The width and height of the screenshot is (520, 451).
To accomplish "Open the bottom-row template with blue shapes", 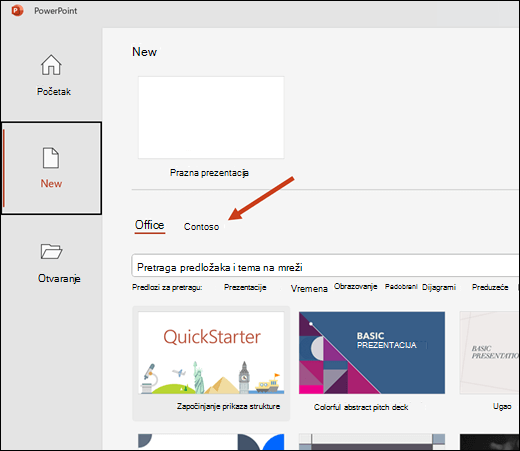I will click(x=211, y=441).
